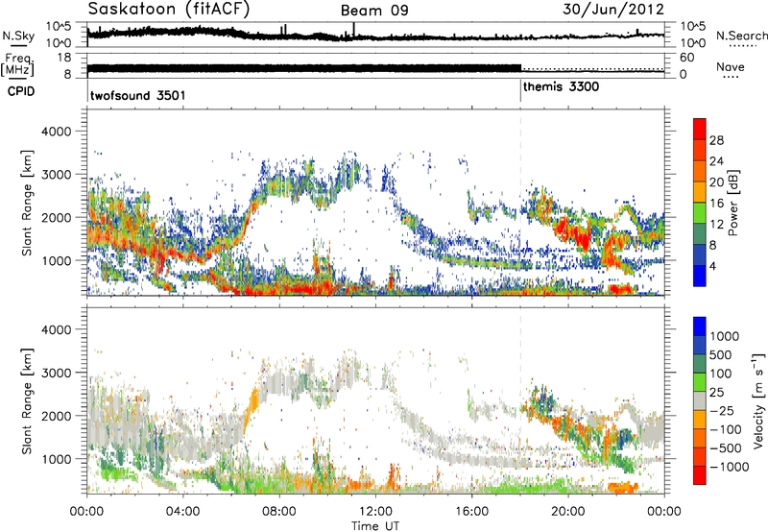Click the 04:00 time tick label

coord(183,512)
